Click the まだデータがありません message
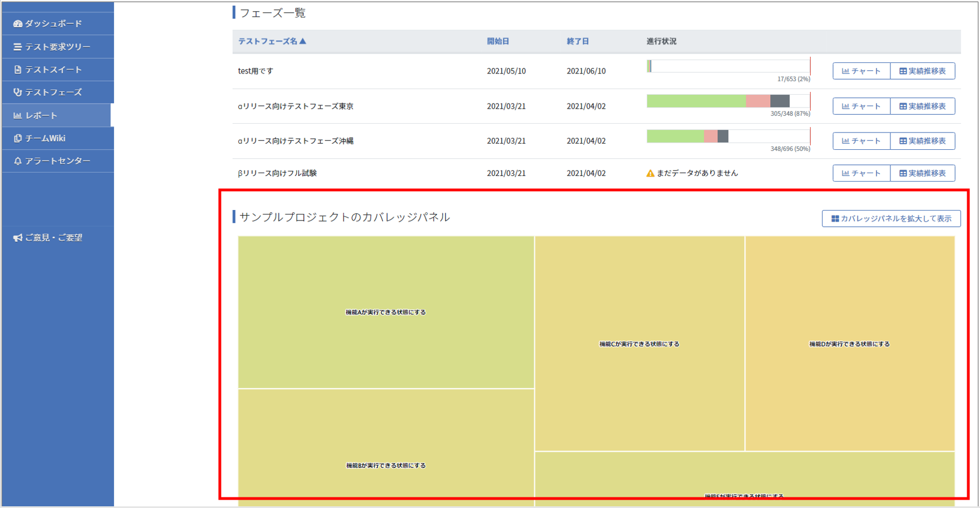Image resolution: width=980 pixels, height=508 pixels. point(697,173)
